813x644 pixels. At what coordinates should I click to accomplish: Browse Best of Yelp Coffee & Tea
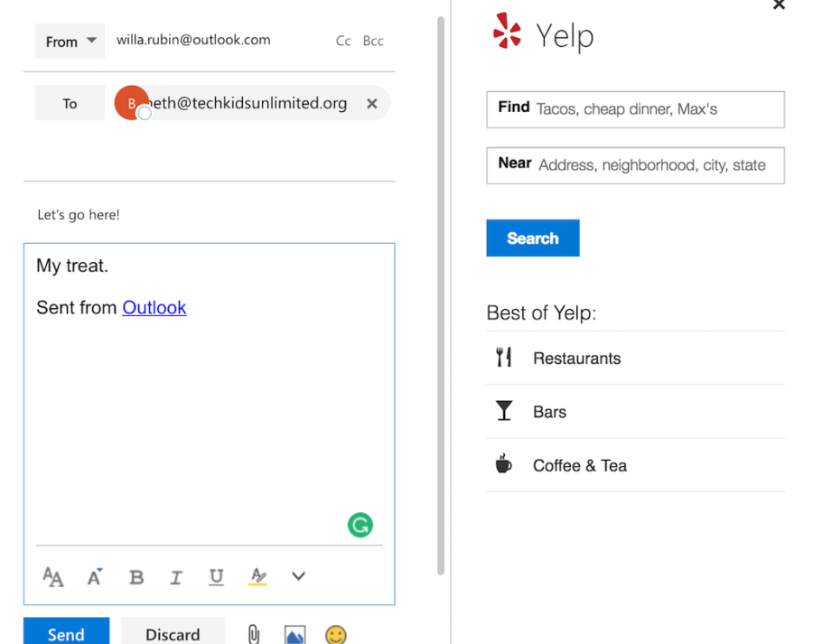click(635, 466)
